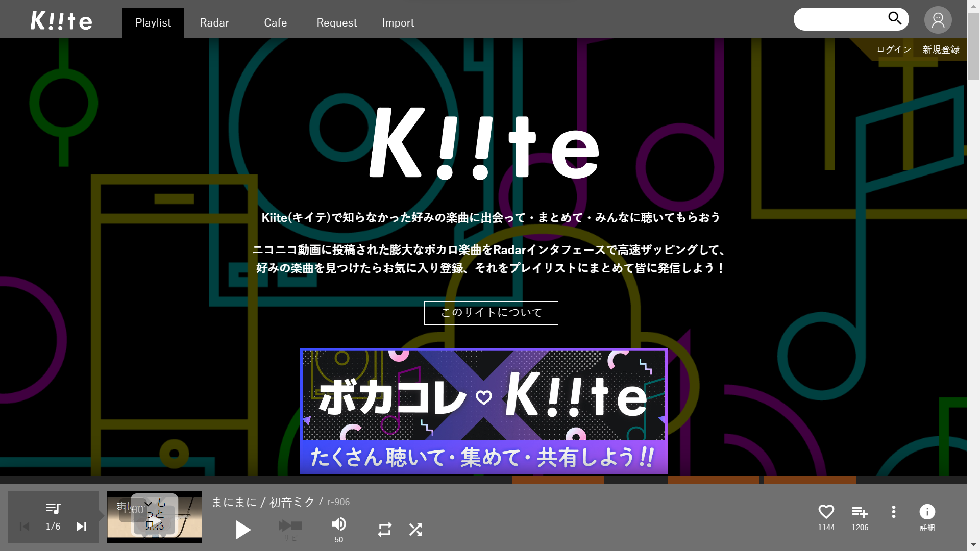Open the ログイン link

(893, 49)
